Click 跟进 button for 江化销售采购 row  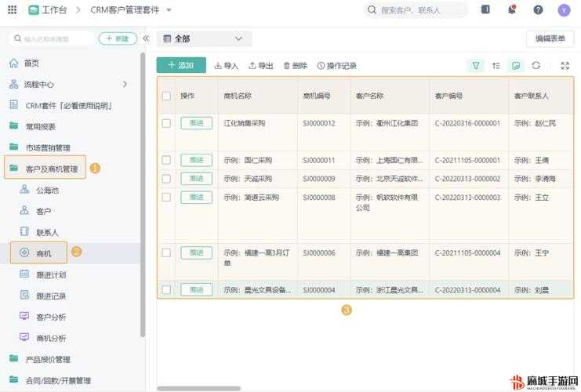click(x=196, y=123)
